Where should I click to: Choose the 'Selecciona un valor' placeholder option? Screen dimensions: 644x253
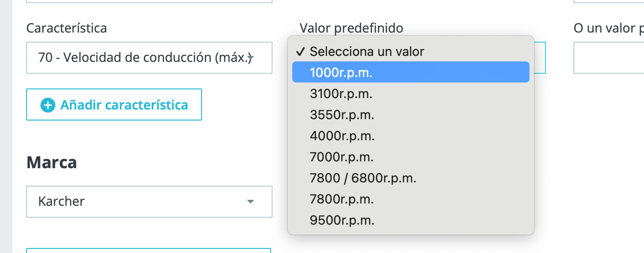pos(367,51)
